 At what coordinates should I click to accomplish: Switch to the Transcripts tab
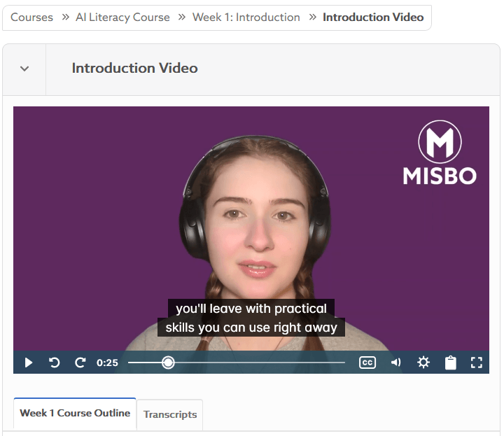click(170, 414)
